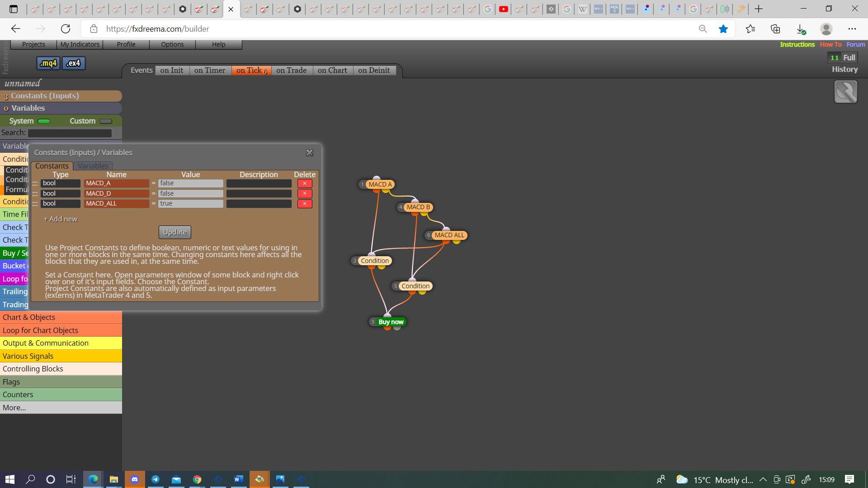Screen dimensions: 868x488
Task: Open the Help menu
Action: [x=219, y=44]
